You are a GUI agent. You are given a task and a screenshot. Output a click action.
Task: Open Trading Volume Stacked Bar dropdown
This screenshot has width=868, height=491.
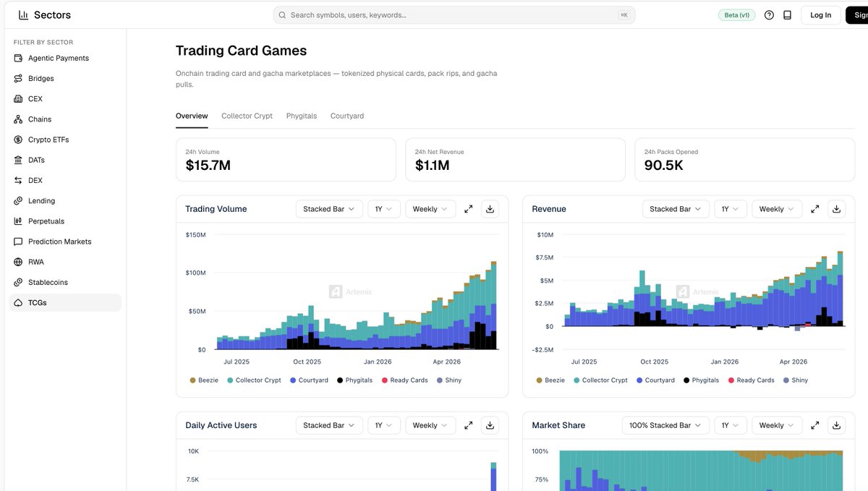coord(329,209)
